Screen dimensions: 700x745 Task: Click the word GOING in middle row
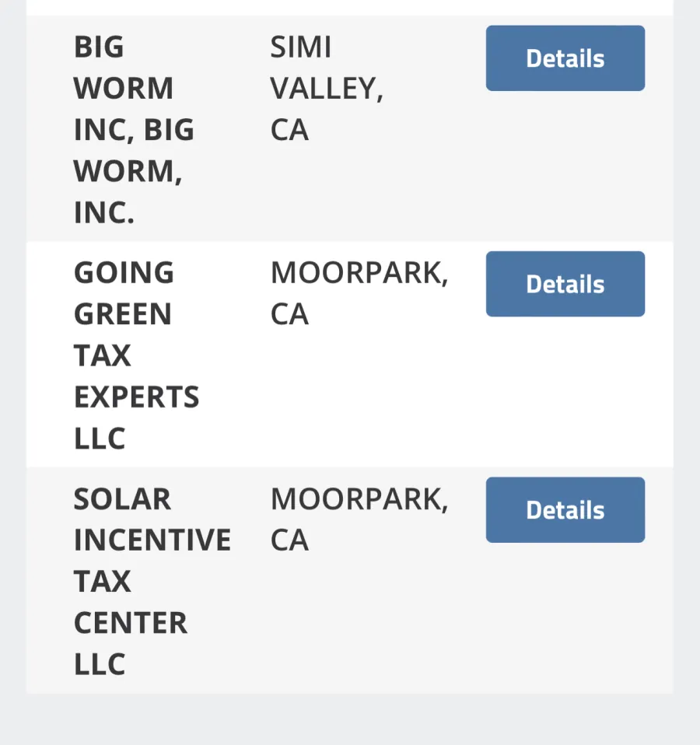(x=124, y=273)
